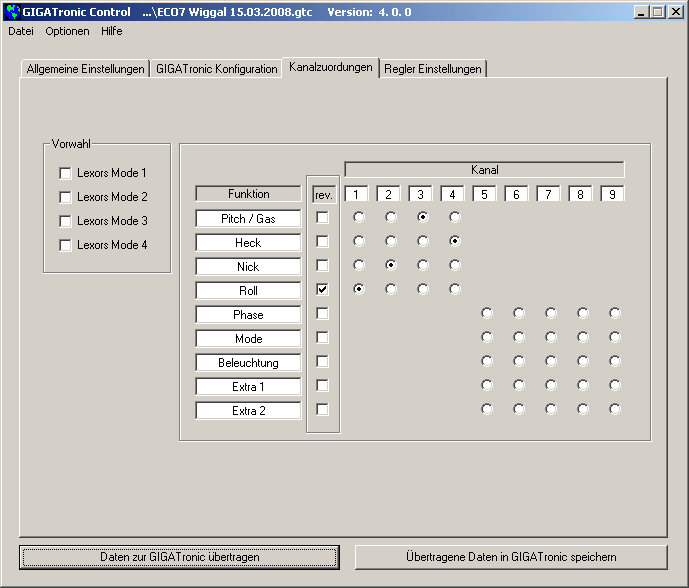Click the Phase function field

(x=248, y=315)
